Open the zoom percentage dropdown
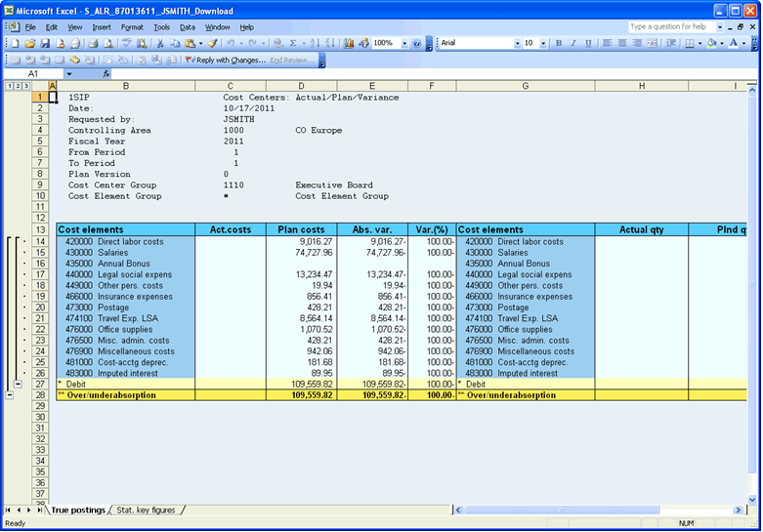This screenshot has width=763, height=532. (403, 44)
